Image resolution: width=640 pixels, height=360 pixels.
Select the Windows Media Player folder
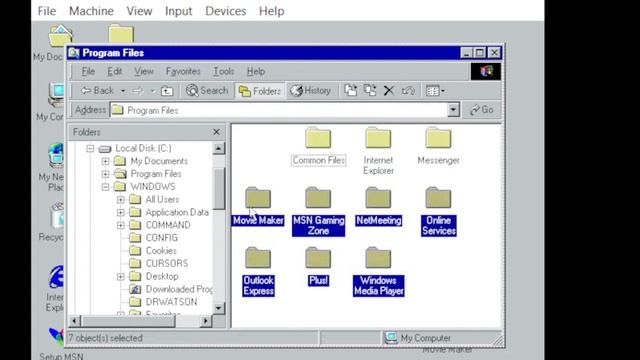tap(378, 271)
